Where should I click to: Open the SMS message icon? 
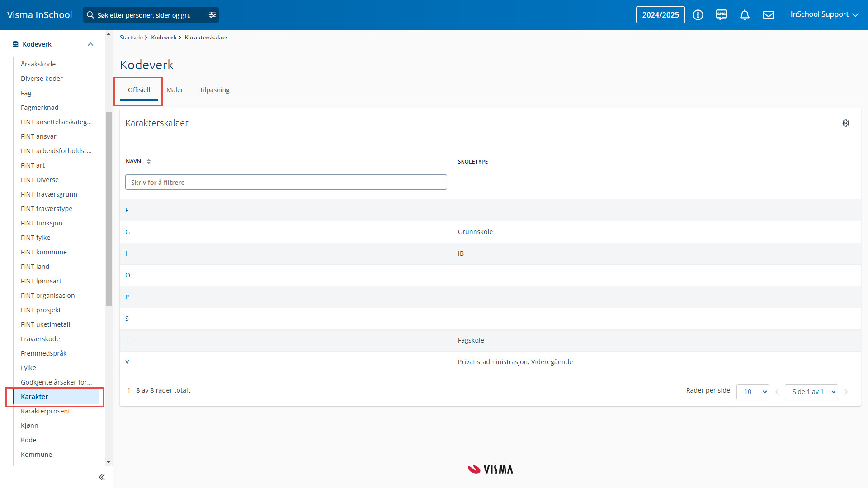[x=722, y=15]
